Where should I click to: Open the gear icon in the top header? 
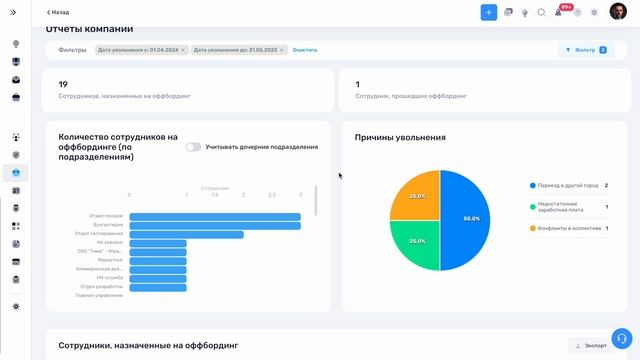pyautogui.click(x=594, y=13)
